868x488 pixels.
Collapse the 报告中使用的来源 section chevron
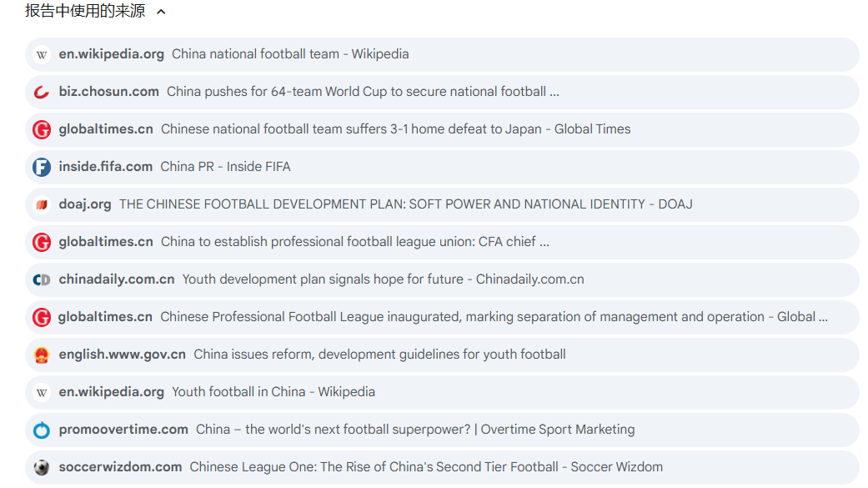[x=161, y=12]
